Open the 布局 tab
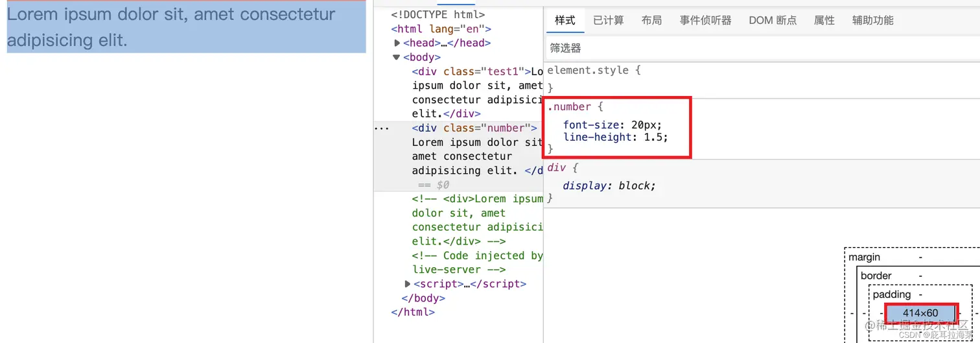Image resolution: width=980 pixels, height=343 pixels. click(x=651, y=21)
